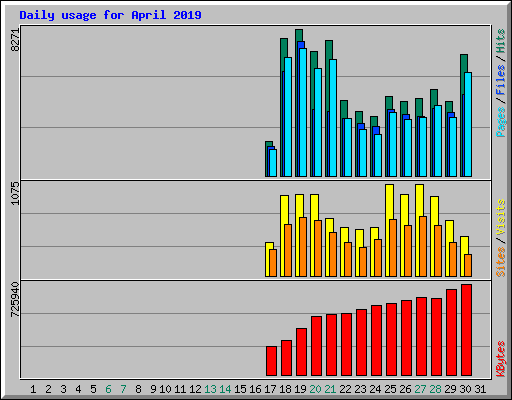Click the KBytes legend label
This screenshot has width=512, height=400.
(x=501, y=359)
